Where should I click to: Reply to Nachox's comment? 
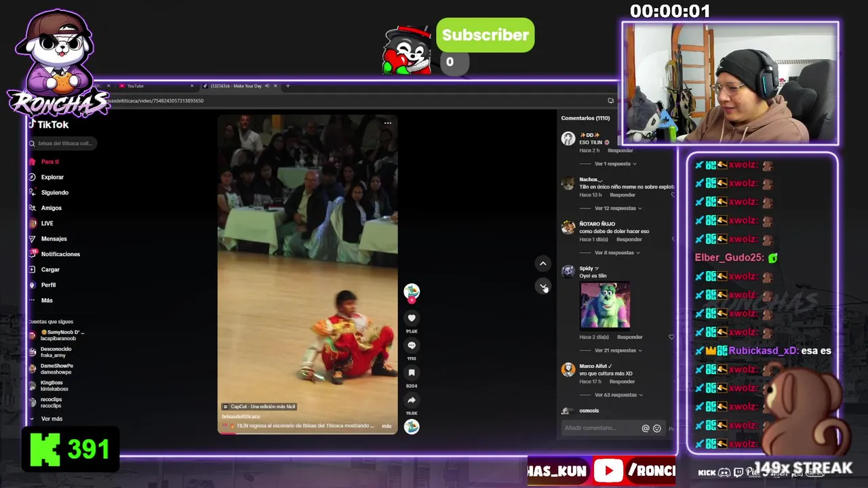click(622, 195)
